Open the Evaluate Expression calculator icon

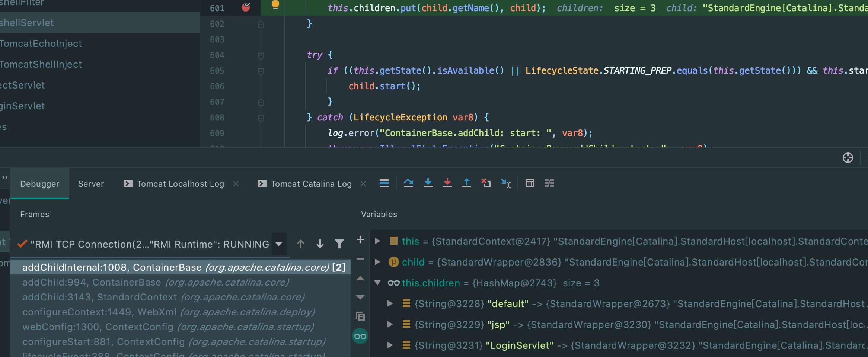[x=530, y=183]
